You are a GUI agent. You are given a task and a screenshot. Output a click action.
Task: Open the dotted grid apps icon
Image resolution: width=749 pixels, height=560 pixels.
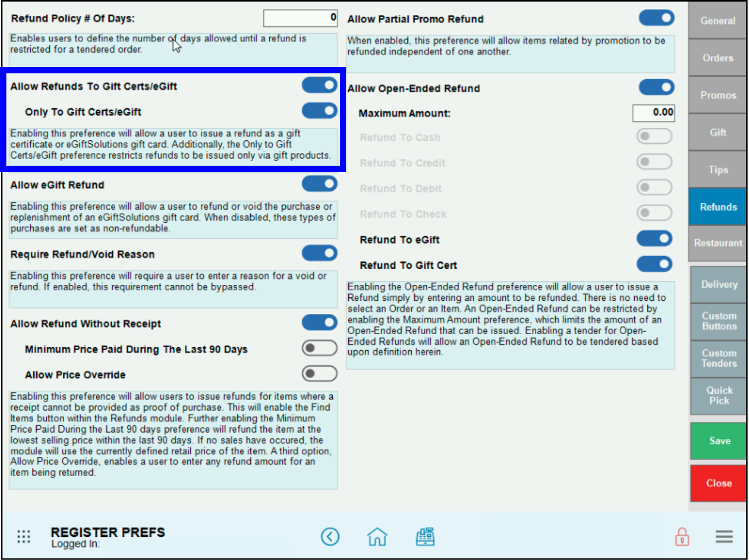[x=24, y=536]
